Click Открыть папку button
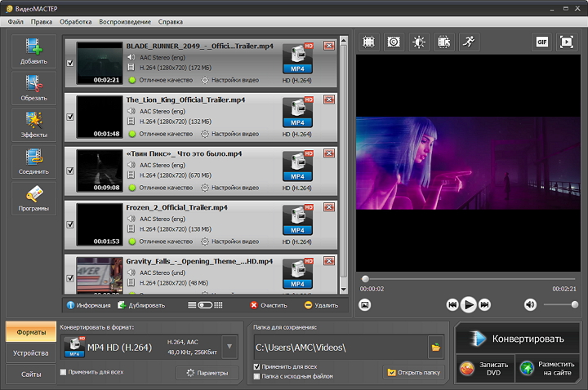Image resolution: width=588 pixels, height=390 pixels. [413, 372]
